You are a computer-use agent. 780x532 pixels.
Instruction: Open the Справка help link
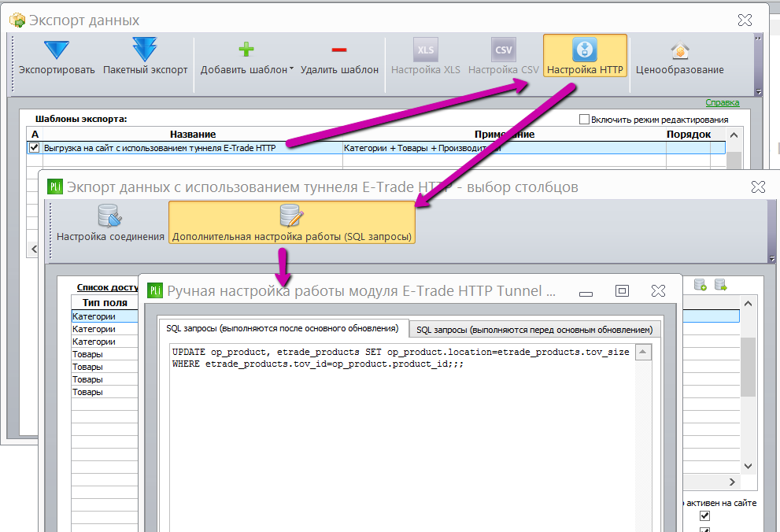click(x=723, y=102)
